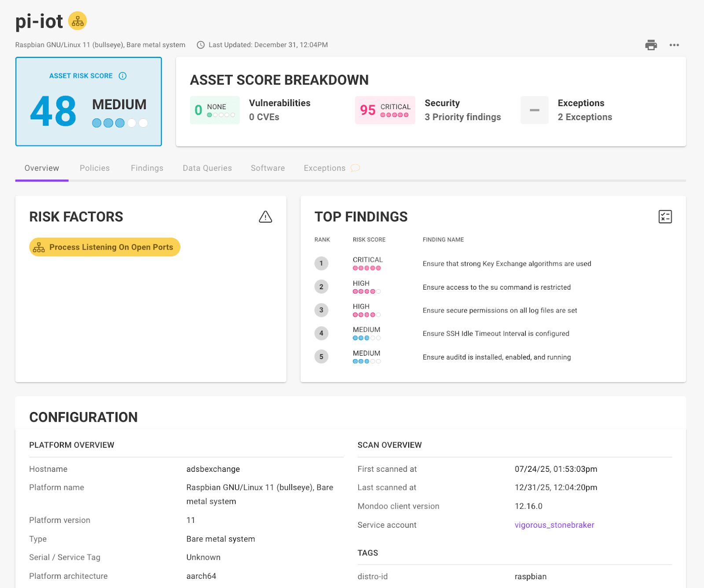Click the warning triangle in Risk Factors

[266, 217]
